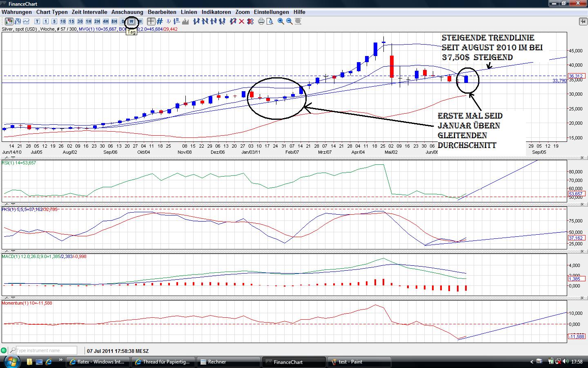588x368 pixels.
Task: Click the MACD(1) indicator label
Action: (44, 256)
